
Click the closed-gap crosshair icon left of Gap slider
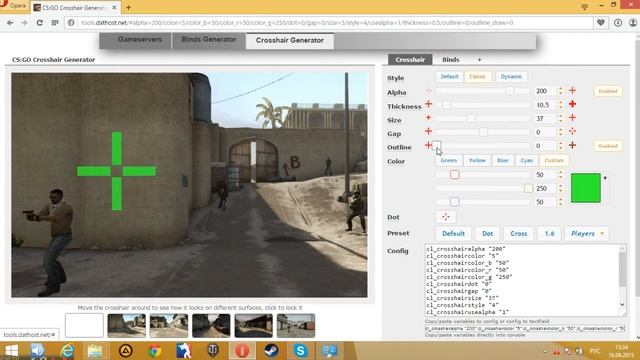pos(428,131)
